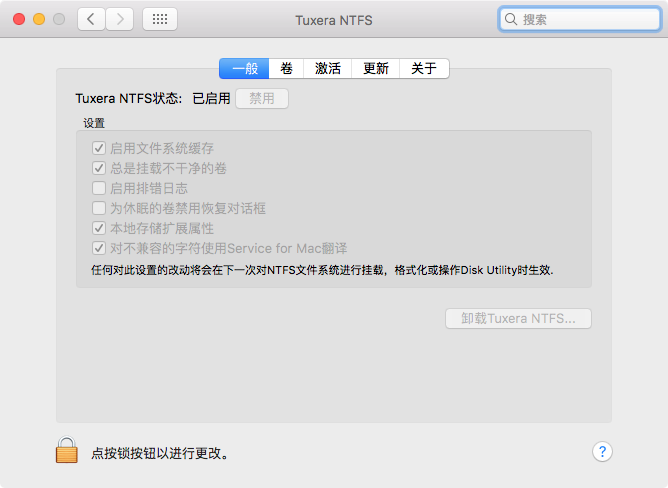Click the 设置 section label

[94, 123]
